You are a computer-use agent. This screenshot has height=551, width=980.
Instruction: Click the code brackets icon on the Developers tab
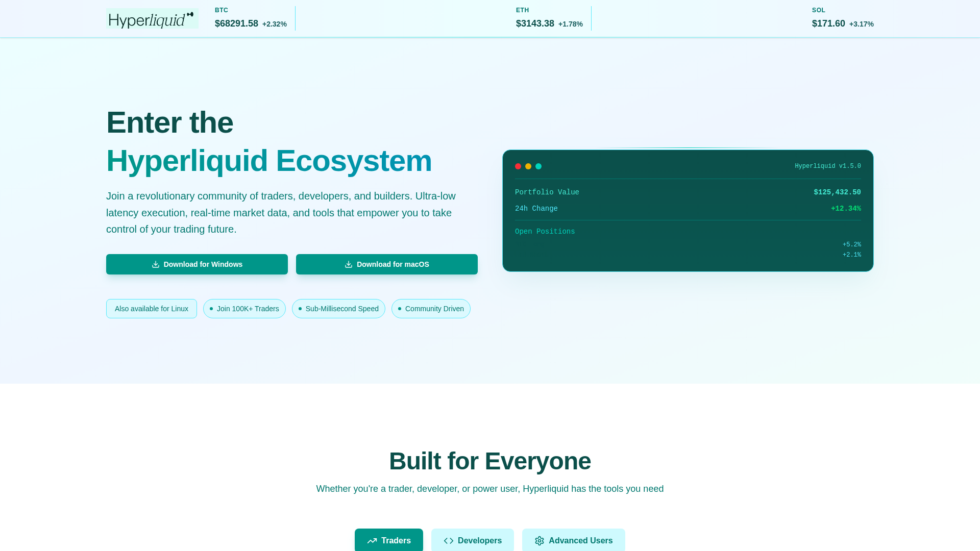(x=449, y=541)
